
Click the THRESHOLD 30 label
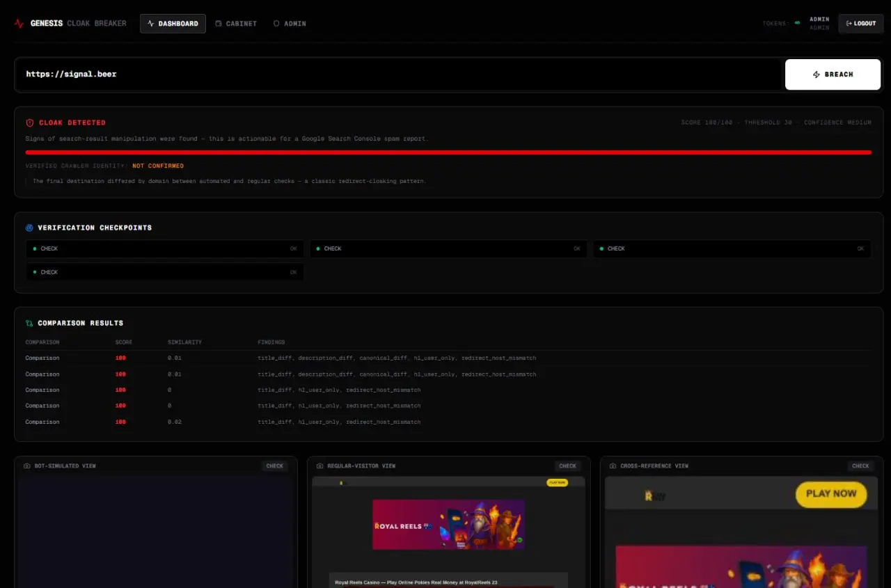click(768, 122)
